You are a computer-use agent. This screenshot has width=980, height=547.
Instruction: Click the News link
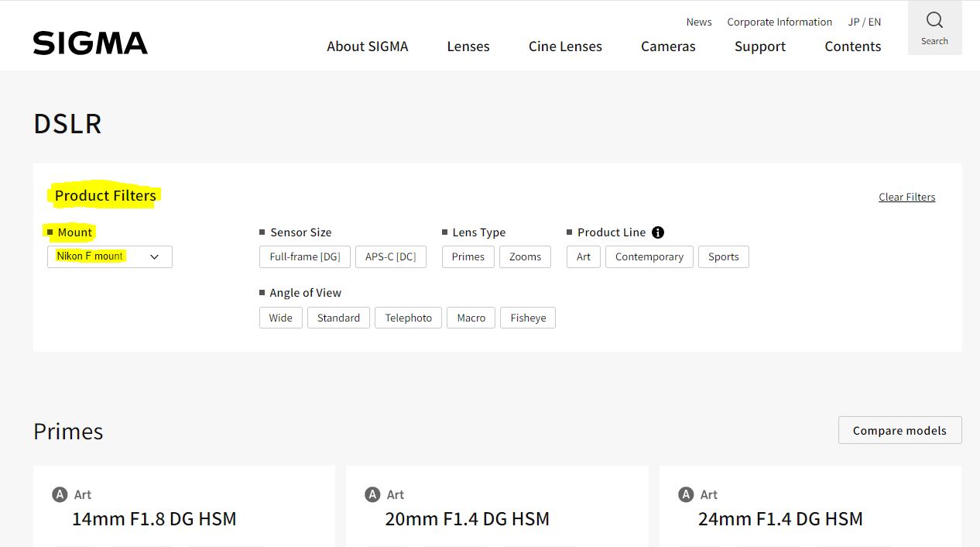pyautogui.click(x=699, y=22)
